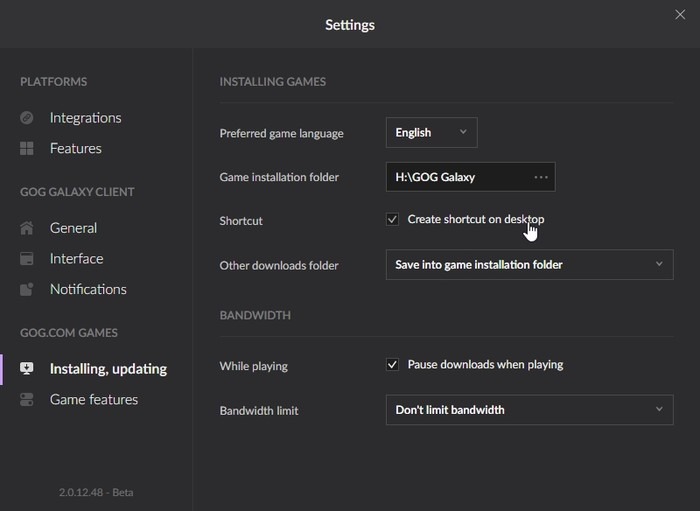700x511 pixels.
Task: Open the Game features section
Action: tap(94, 399)
